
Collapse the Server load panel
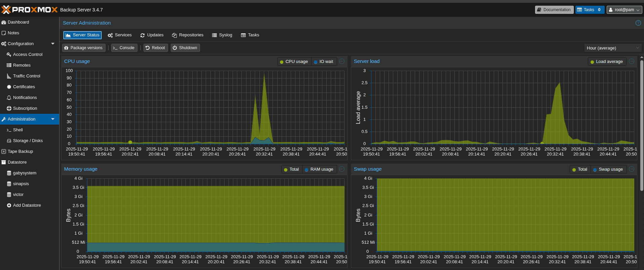tap(632, 61)
